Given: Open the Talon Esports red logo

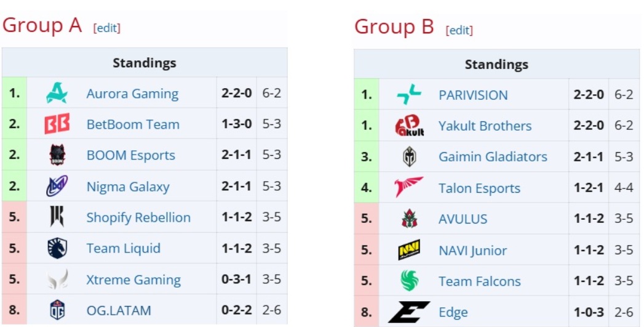Looking at the screenshot, I should pyautogui.click(x=408, y=188).
